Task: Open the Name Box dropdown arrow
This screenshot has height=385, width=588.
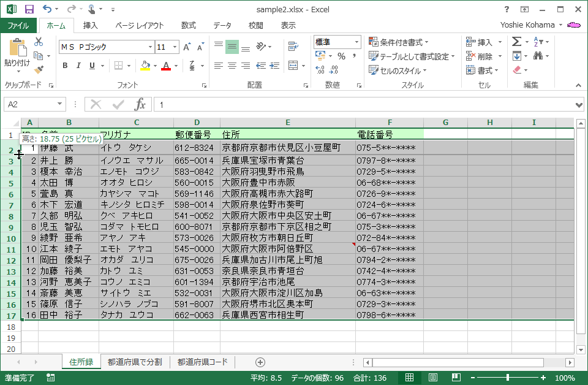Action: 59,104
